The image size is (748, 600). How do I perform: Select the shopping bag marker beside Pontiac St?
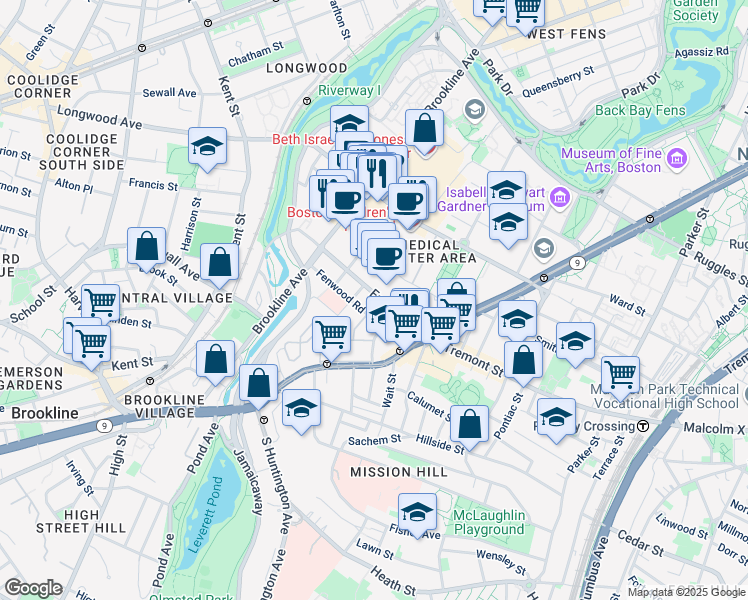tap(523, 360)
